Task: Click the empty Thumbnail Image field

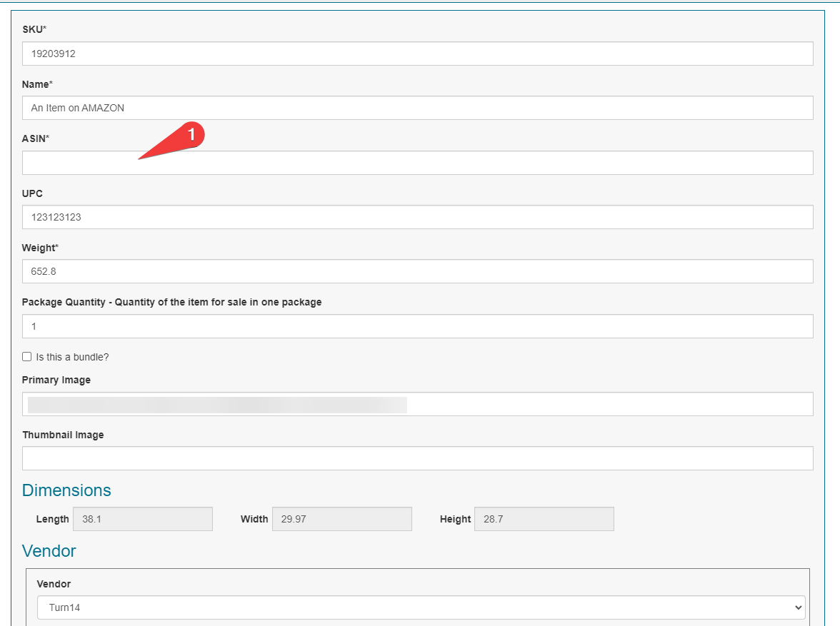Action: click(417, 458)
